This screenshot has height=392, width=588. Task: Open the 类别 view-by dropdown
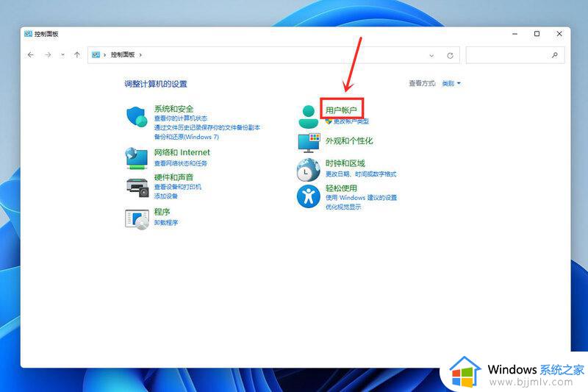coord(451,83)
